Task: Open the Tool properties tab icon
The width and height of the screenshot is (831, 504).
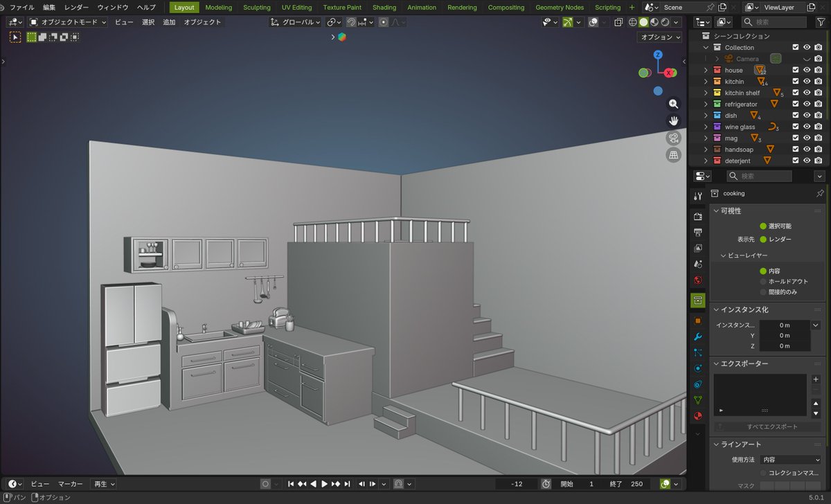Action: click(698, 197)
